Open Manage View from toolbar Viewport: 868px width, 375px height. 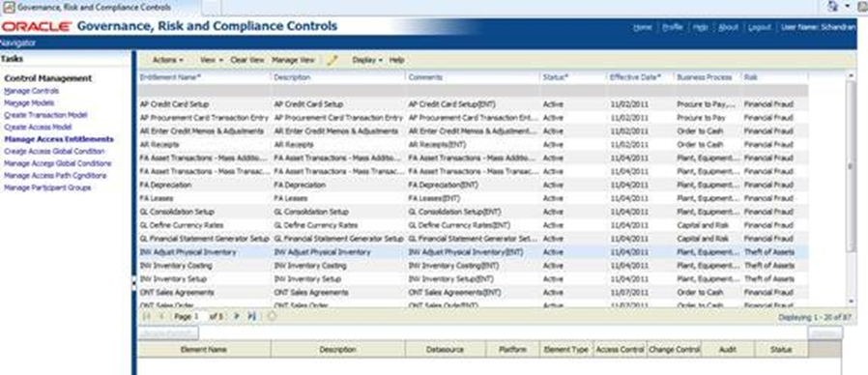point(293,60)
